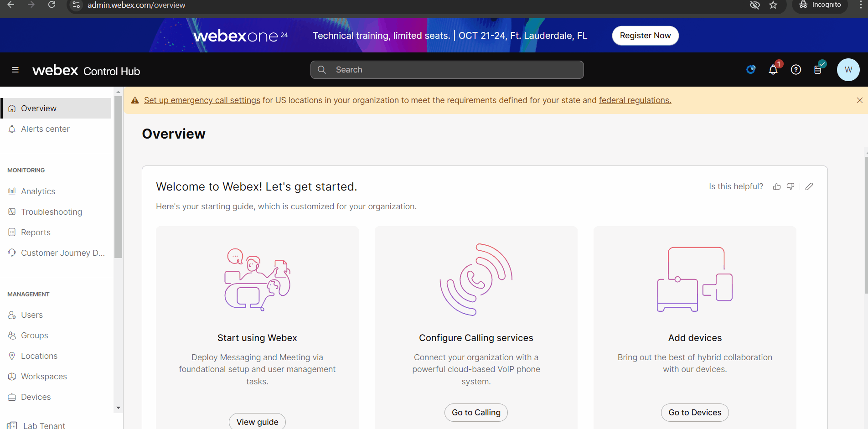Viewport: 868px width, 429px height.
Task: Dismiss the emergency call settings banner
Action: click(x=859, y=100)
